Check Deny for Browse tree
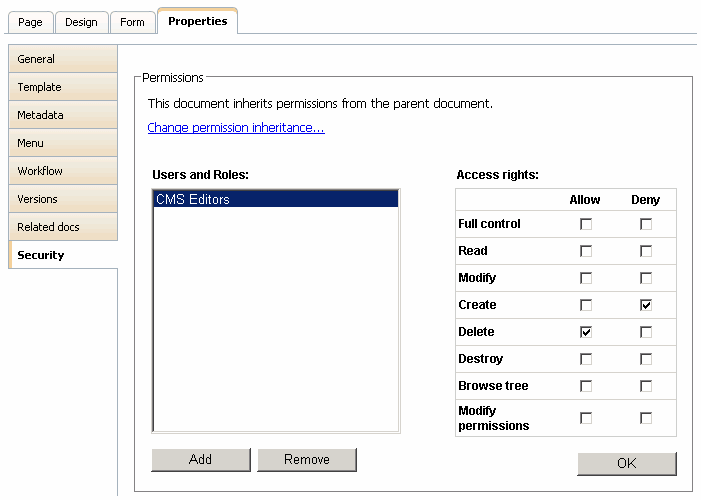This screenshot has height=500, width=701. [x=646, y=386]
